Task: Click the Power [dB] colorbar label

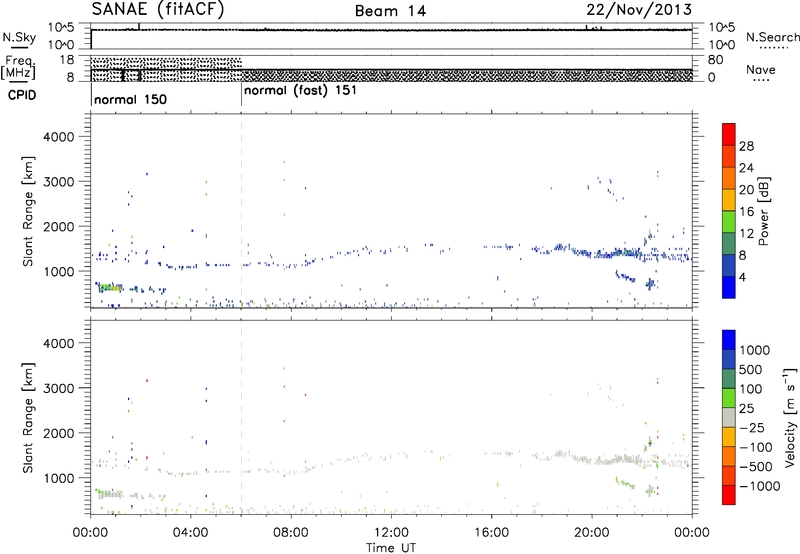Action: 763,211
